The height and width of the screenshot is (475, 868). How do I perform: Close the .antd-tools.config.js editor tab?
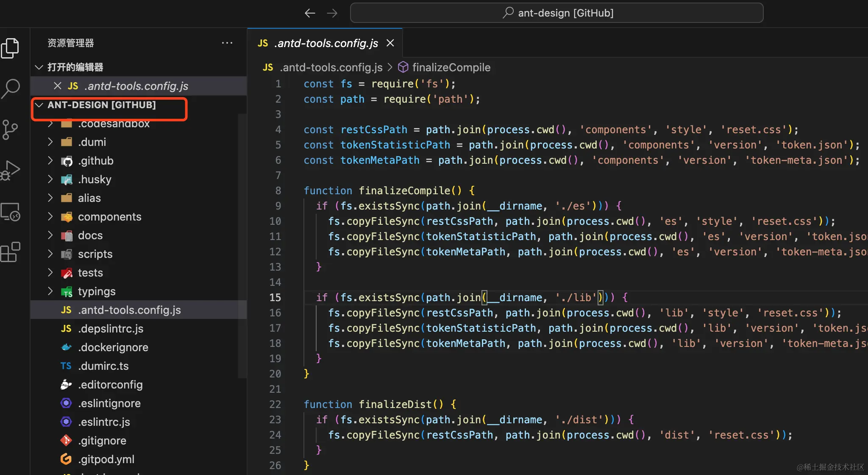[390, 43]
